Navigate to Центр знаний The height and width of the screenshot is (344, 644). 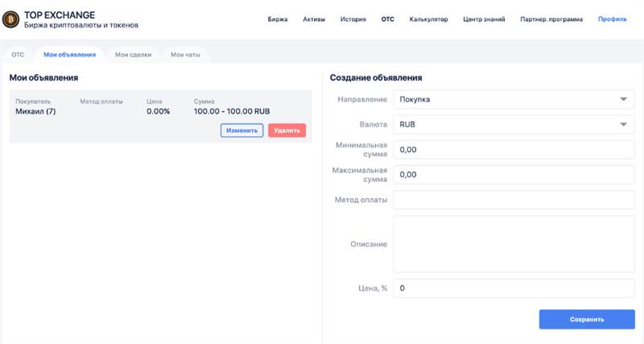pos(485,19)
